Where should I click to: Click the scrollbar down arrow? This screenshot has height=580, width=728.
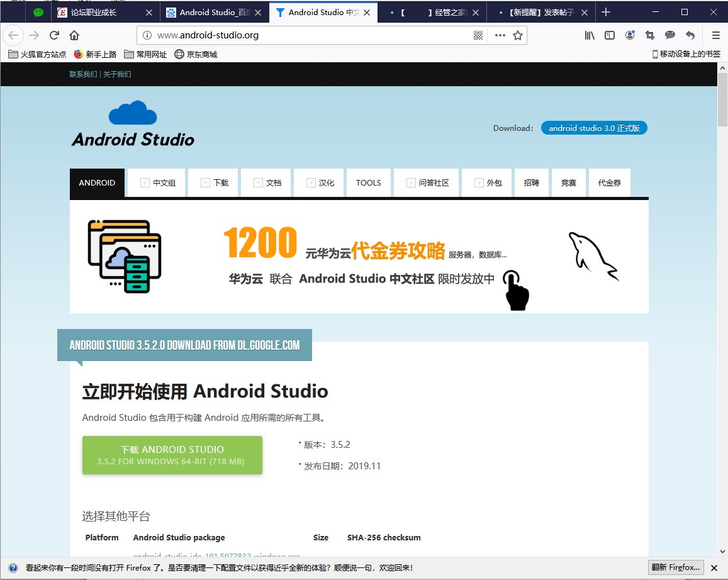pyautogui.click(x=722, y=551)
